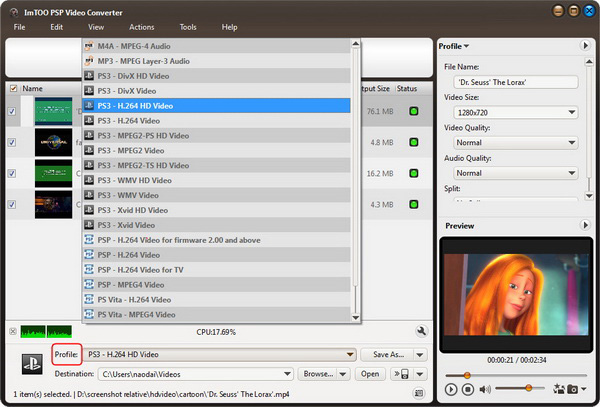Click the log list icon in status bar
This screenshot has width=600, height=407.
419,393
